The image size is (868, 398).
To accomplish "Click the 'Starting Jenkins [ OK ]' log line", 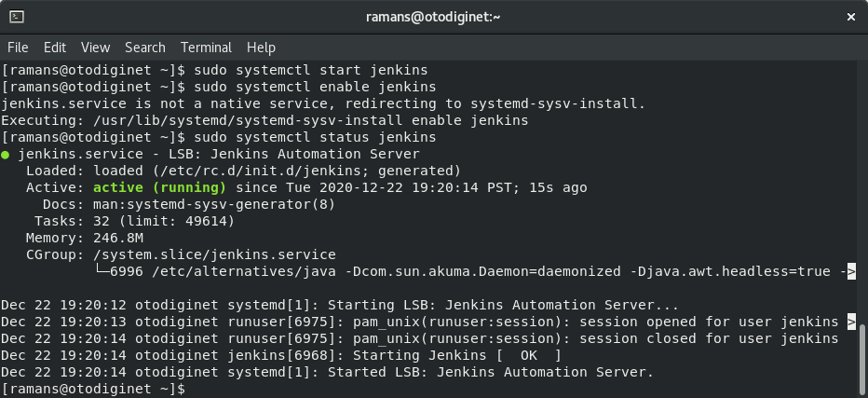I will point(281,355).
